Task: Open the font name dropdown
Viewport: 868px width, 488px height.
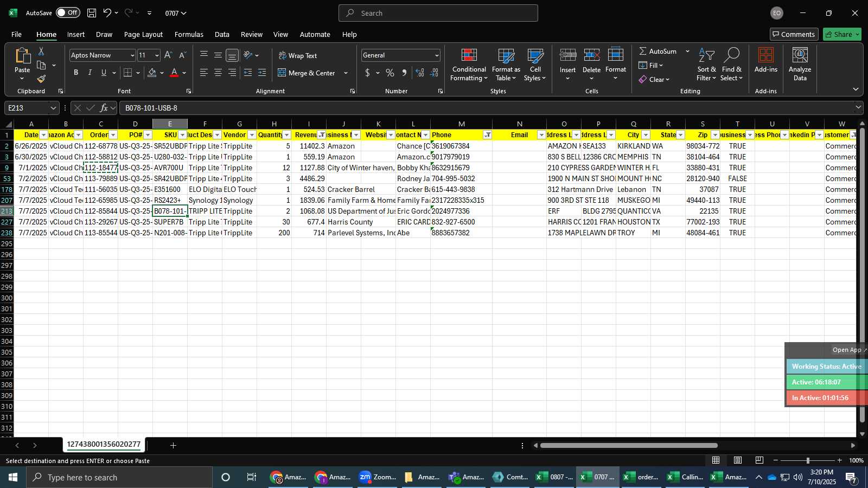Action: click(132, 55)
